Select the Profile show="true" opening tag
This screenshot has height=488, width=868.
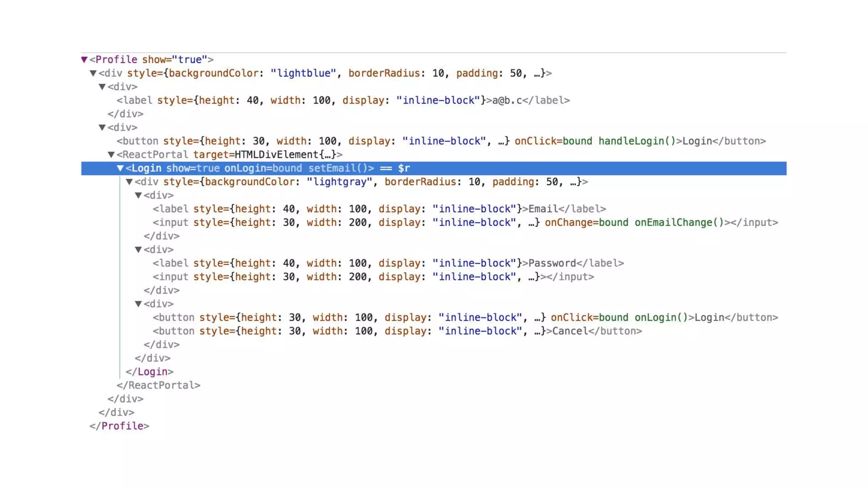click(x=151, y=60)
